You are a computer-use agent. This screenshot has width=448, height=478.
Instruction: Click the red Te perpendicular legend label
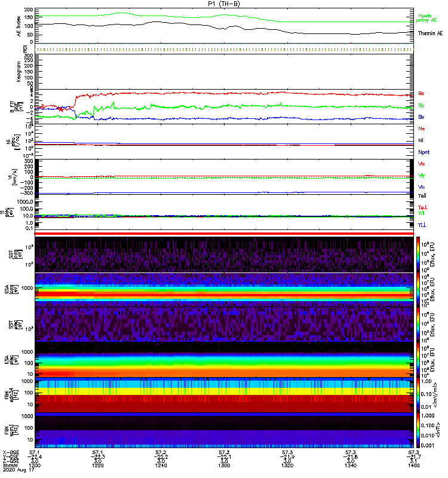(422, 207)
